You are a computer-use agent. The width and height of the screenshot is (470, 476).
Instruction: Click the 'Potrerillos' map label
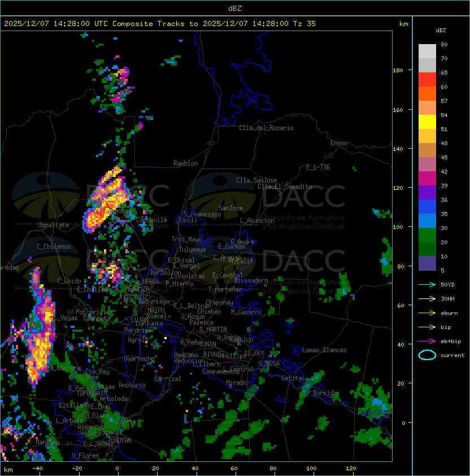tap(94, 312)
